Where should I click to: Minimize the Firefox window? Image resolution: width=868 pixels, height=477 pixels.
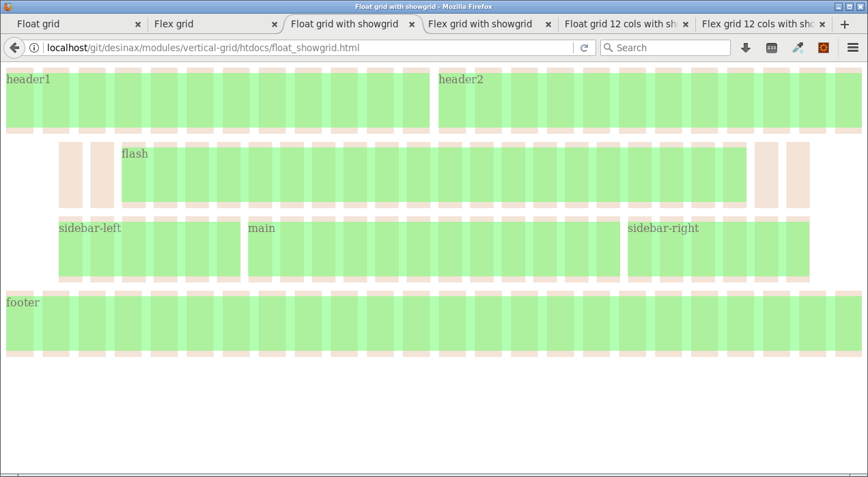(x=839, y=7)
